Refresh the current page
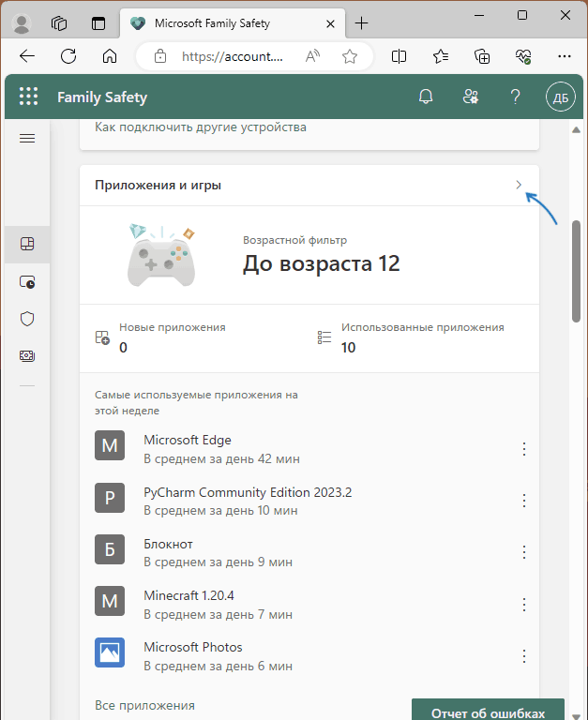The height and width of the screenshot is (720, 588). 68,56
